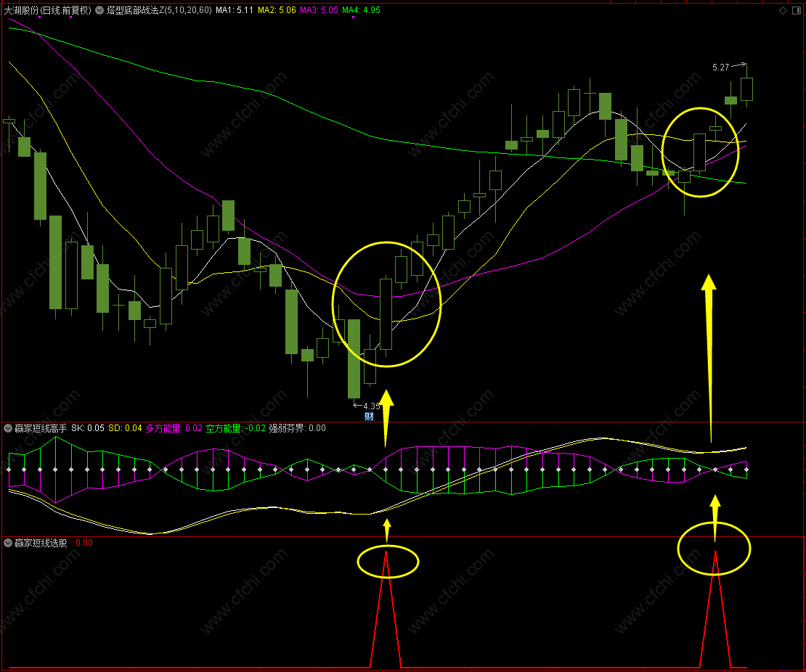806x672 pixels.
Task: Toggle the side panel icon at top right
Action: (796, 10)
